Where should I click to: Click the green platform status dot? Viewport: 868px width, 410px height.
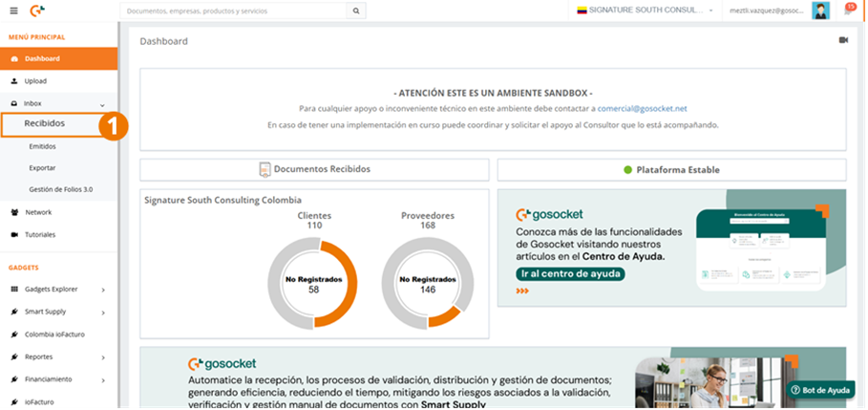click(627, 169)
